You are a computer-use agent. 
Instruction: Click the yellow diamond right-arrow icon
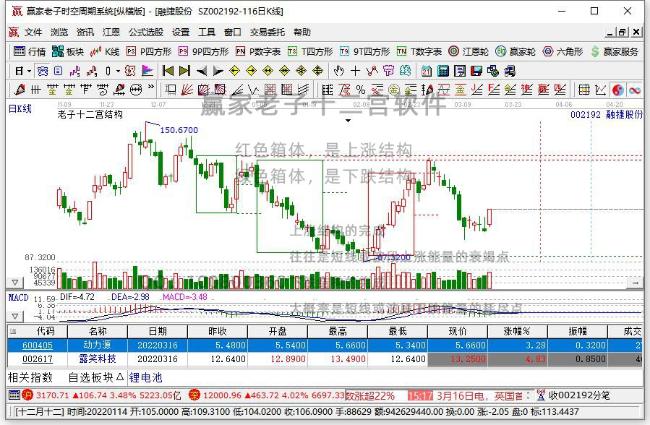tap(251, 71)
